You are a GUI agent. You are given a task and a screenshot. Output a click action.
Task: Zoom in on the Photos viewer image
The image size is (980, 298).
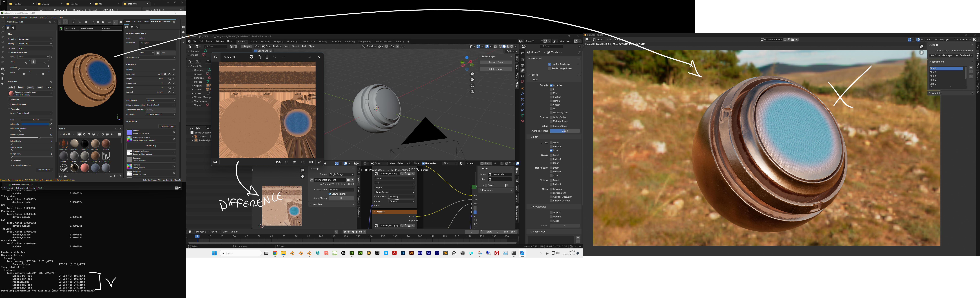[294, 162]
